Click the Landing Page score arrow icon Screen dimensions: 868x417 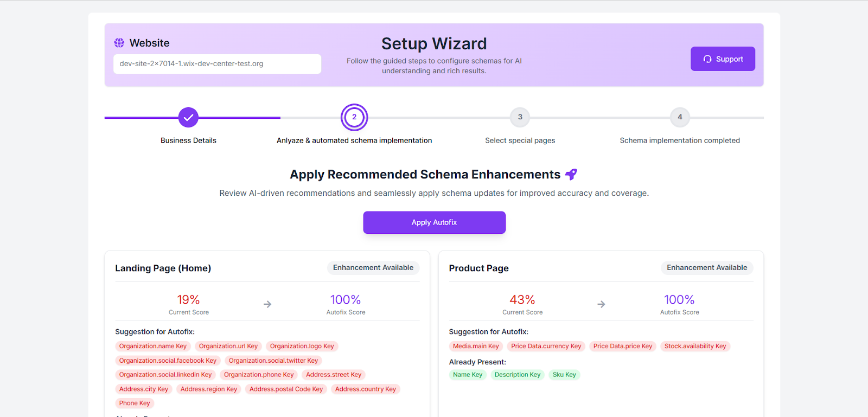pyautogui.click(x=267, y=304)
